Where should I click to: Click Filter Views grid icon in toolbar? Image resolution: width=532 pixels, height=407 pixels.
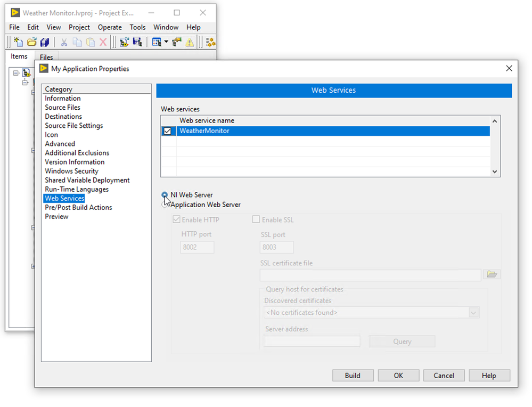[x=157, y=42]
